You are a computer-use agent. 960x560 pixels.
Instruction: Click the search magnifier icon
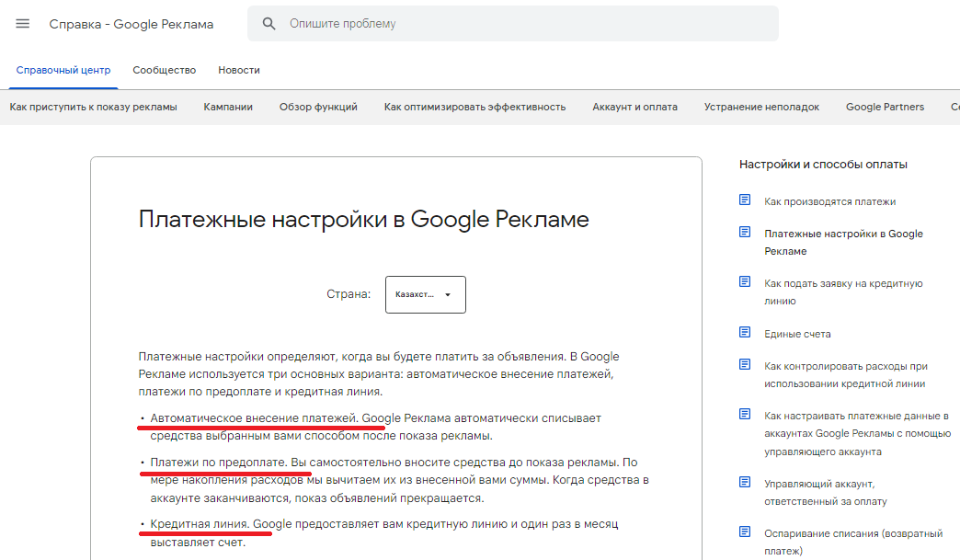click(269, 24)
